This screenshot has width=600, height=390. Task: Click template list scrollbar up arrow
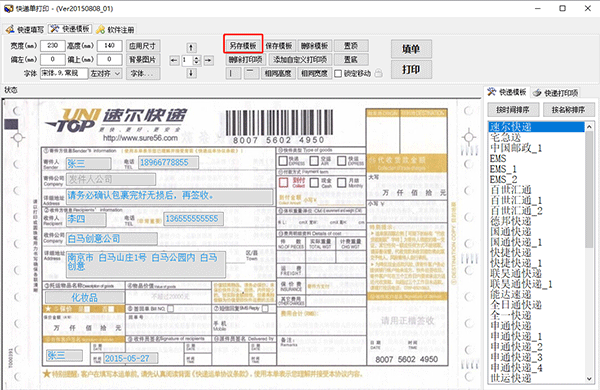click(589, 127)
